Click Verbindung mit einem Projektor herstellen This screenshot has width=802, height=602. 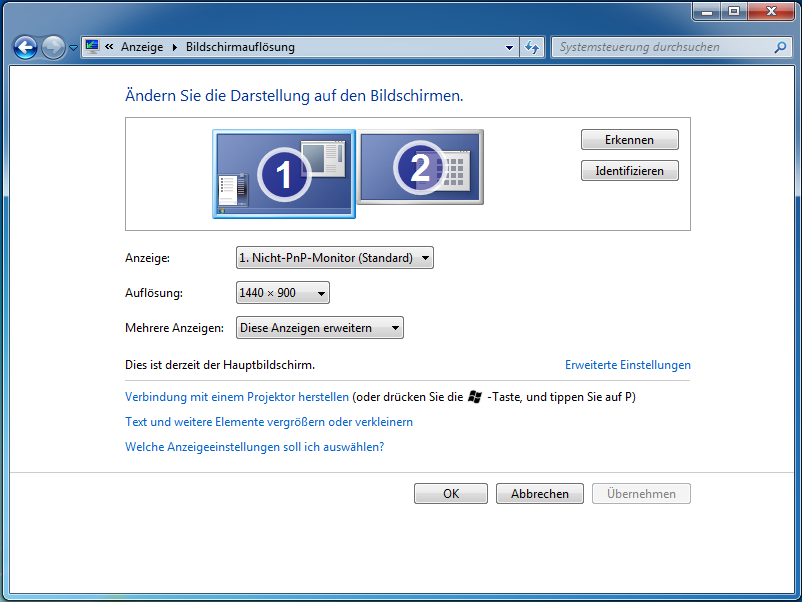236,397
